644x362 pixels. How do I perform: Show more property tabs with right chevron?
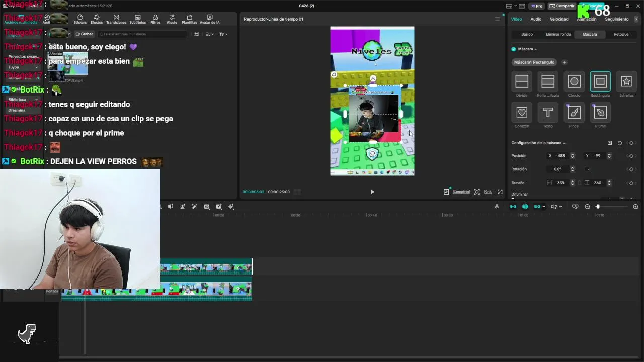coord(636,19)
